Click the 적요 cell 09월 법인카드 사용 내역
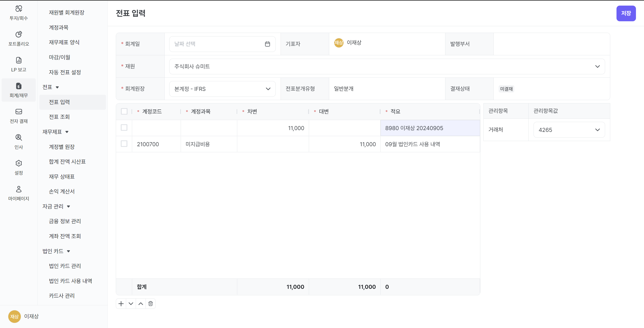The width and height of the screenshot is (644, 328). (x=430, y=144)
